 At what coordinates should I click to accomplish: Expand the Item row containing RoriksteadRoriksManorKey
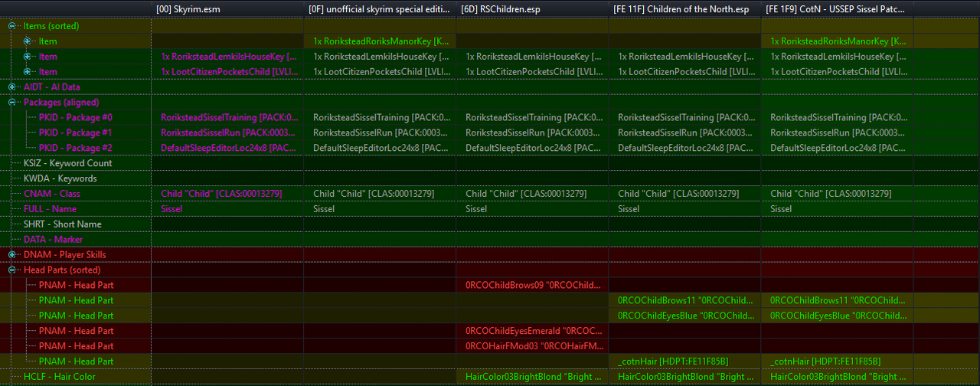(28, 41)
